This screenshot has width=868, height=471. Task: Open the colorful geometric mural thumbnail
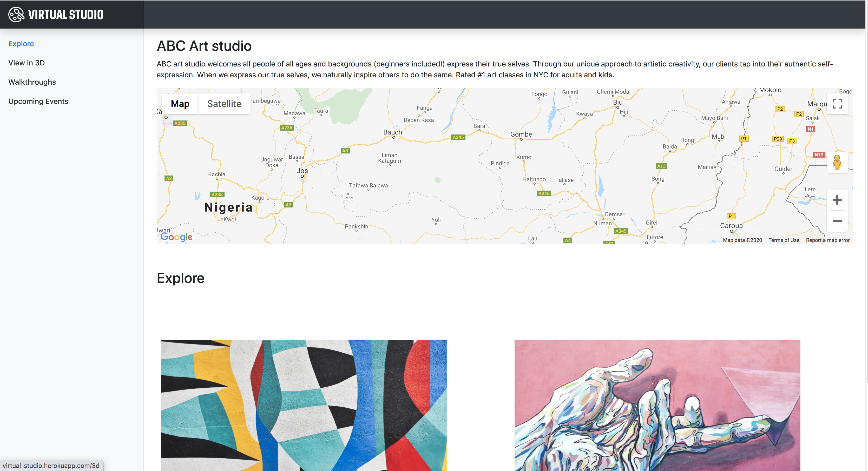(304, 405)
